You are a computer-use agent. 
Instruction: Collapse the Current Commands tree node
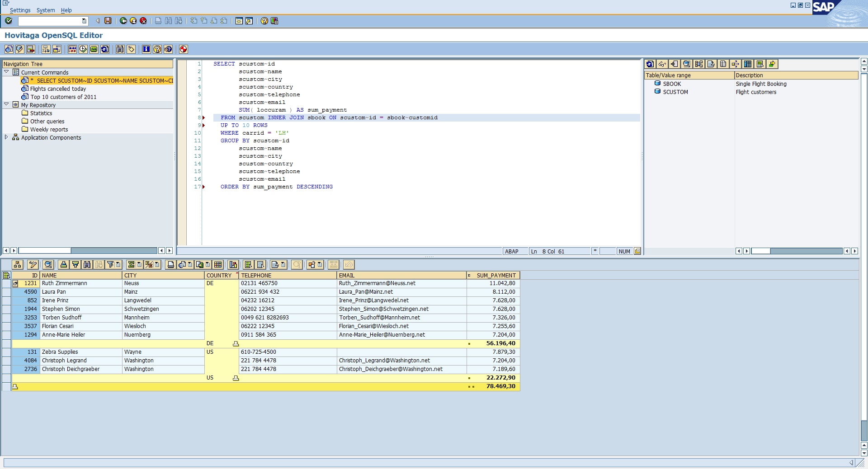point(6,72)
